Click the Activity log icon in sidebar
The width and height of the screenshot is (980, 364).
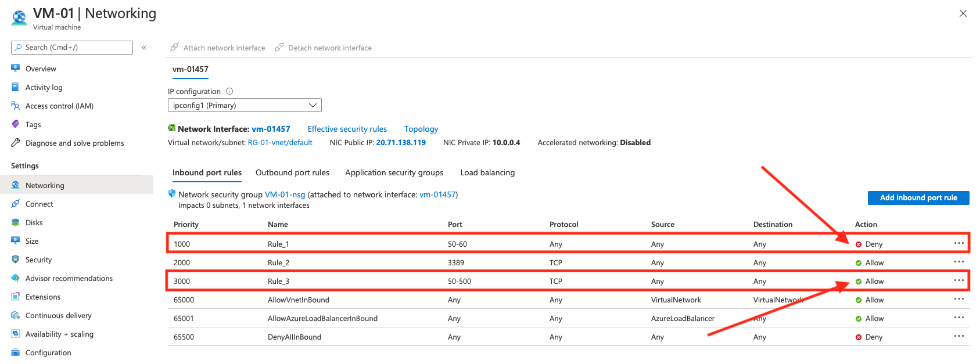[x=16, y=87]
